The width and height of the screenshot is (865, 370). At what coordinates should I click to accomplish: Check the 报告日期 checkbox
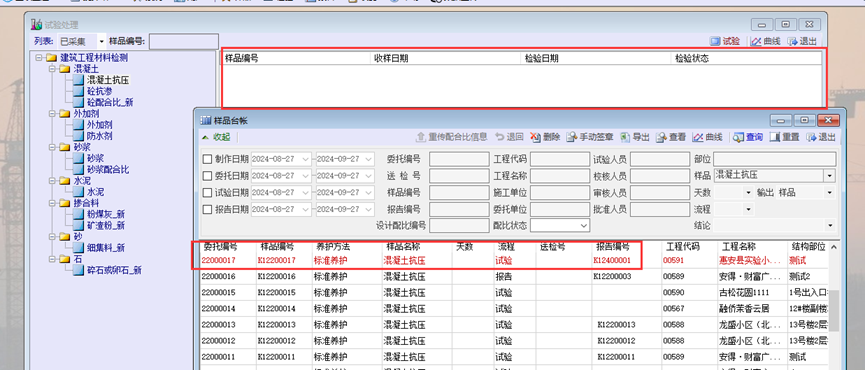(x=207, y=210)
